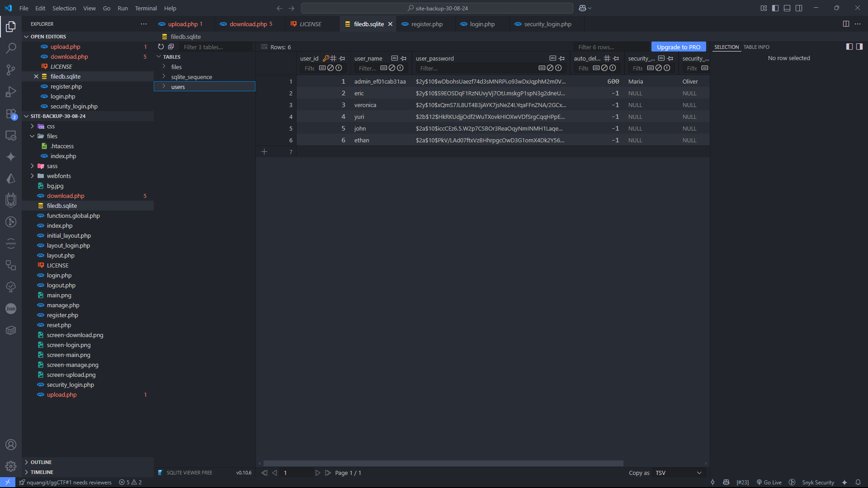Collapse the files folder in explorer
The height and width of the screenshot is (488, 868).
tap(32, 136)
